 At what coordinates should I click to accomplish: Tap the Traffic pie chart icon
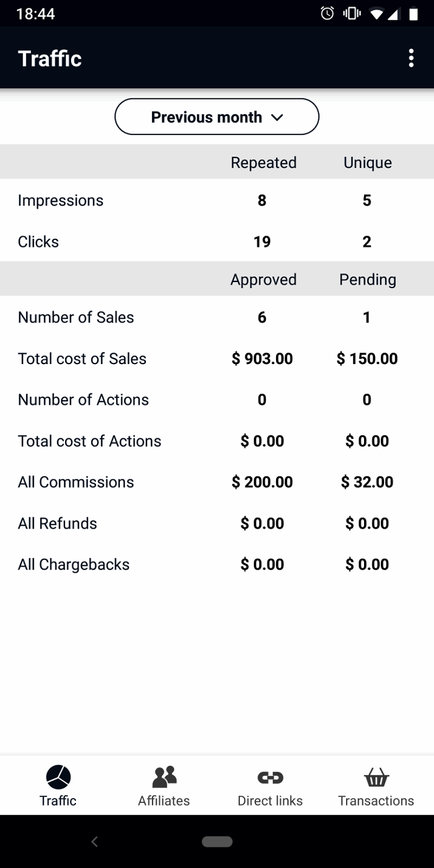58,777
